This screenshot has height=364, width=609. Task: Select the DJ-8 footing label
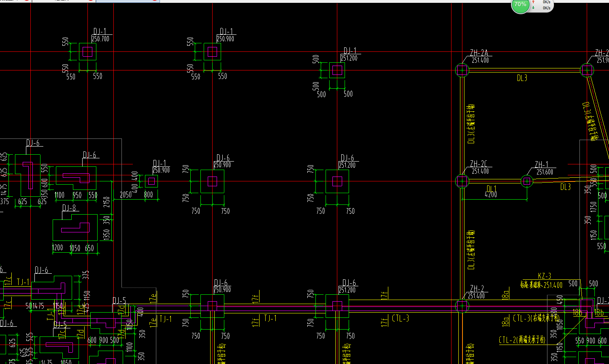[x=69, y=208]
